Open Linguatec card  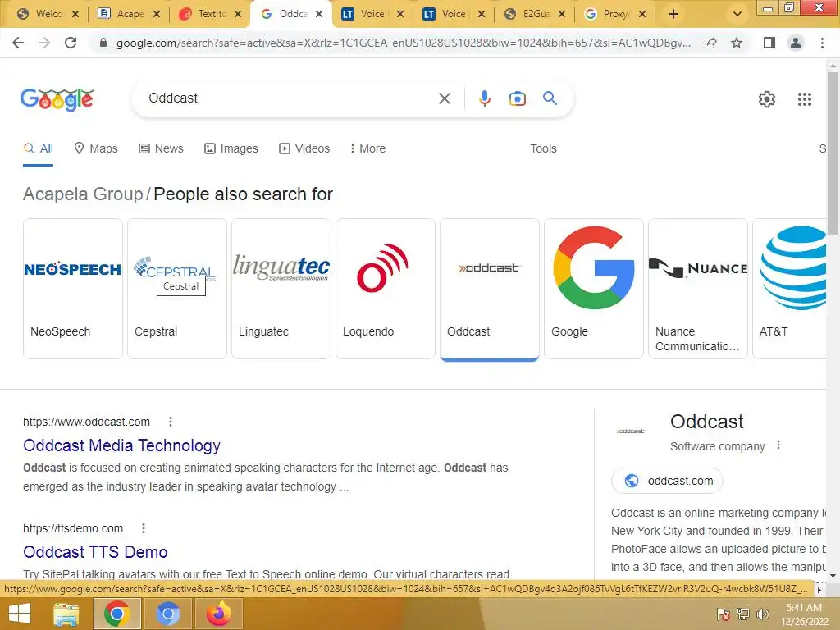281,289
